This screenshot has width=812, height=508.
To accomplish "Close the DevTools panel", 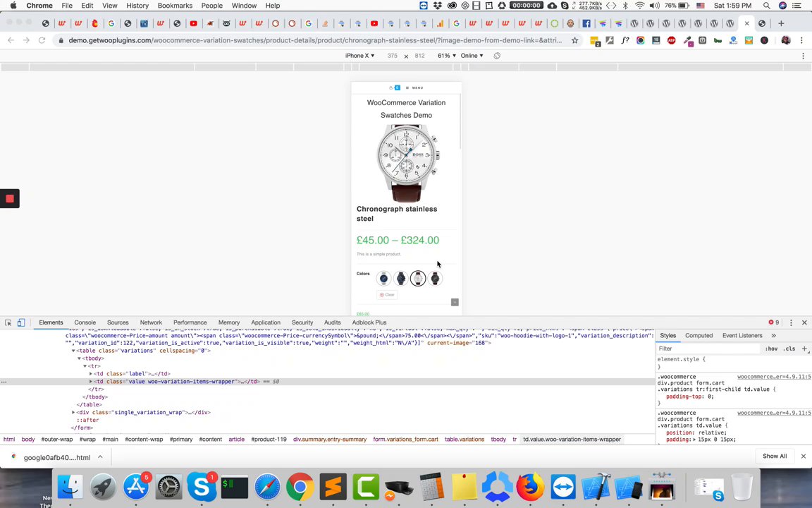I will pos(804,322).
